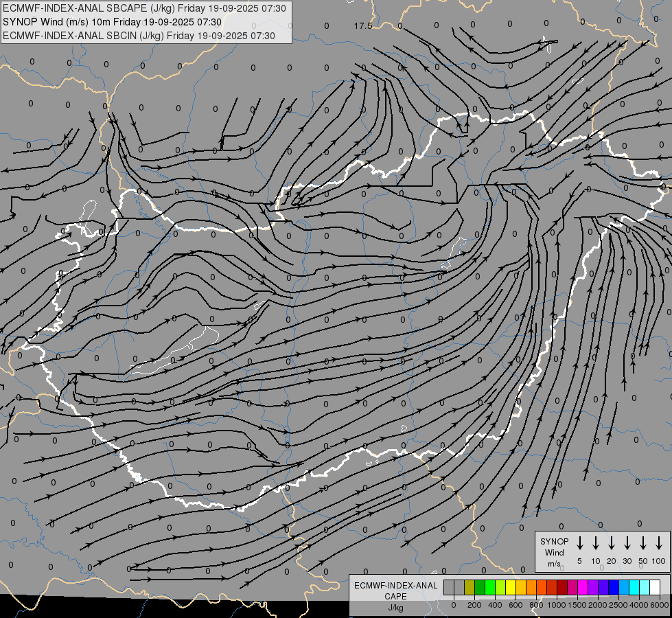Pick the olive swatch in the CAPE color bar
The image size is (672, 618).
tap(470, 587)
